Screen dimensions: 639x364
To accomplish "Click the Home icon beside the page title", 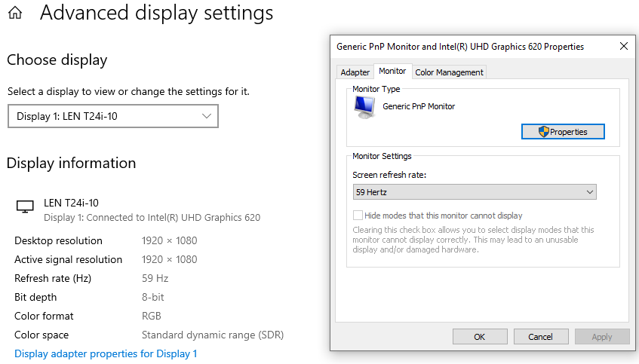I will 14,13.
